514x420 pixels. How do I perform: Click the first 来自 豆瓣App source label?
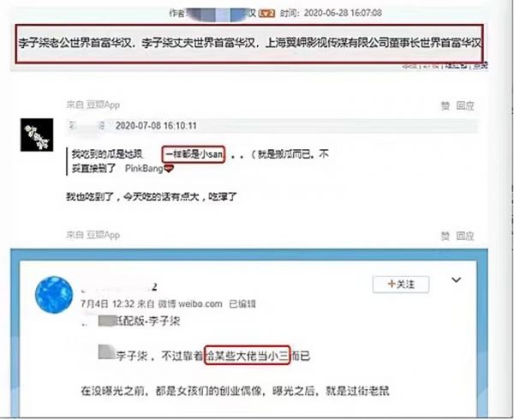click(93, 105)
